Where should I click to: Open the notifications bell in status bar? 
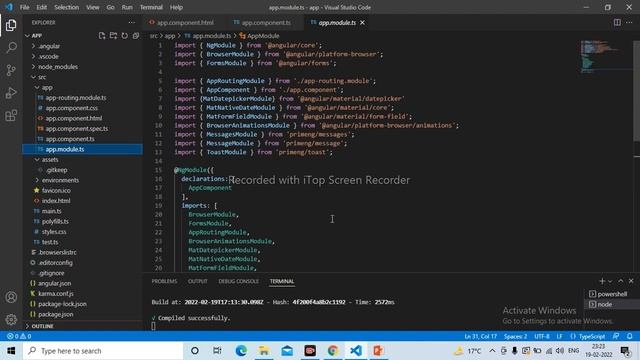pyautogui.click(x=630, y=336)
